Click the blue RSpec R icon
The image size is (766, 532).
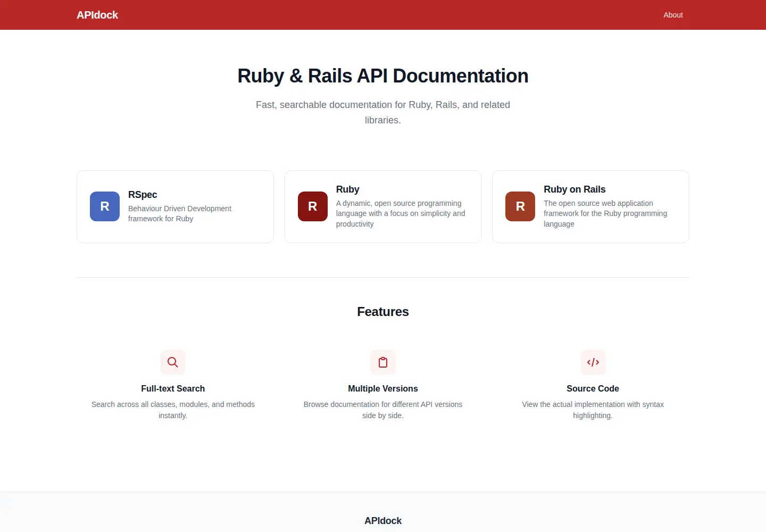point(105,206)
